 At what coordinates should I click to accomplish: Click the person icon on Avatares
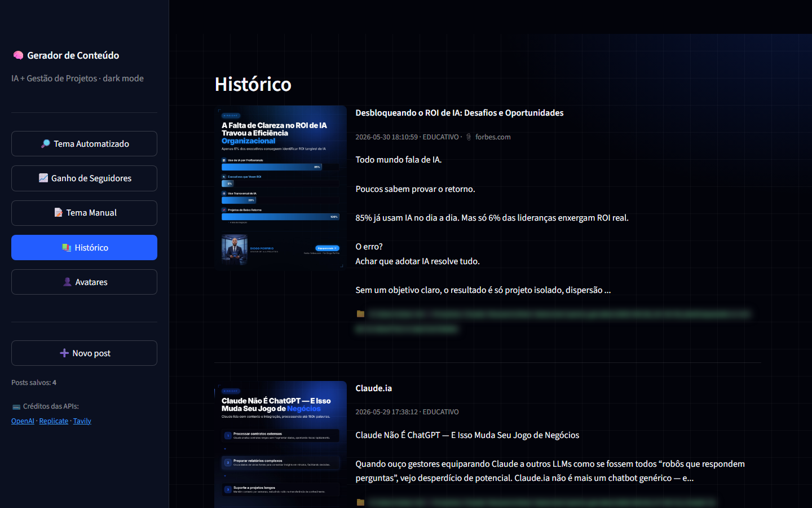click(68, 282)
